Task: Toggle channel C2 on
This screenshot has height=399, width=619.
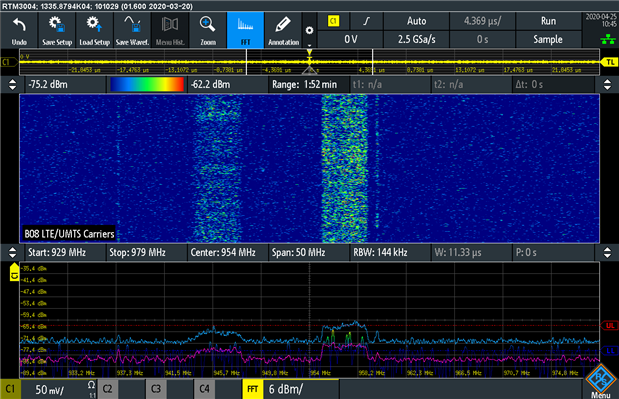Action: coord(107,389)
